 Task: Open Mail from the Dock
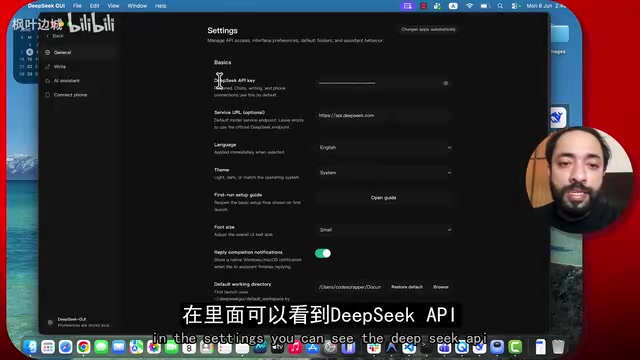click(x=118, y=347)
